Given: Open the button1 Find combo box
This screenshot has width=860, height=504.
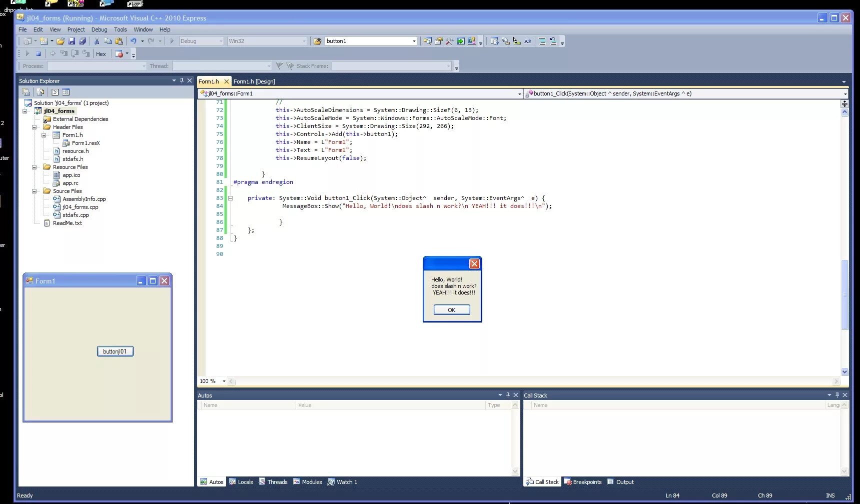Looking at the screenshot, I should coord(414,41).
